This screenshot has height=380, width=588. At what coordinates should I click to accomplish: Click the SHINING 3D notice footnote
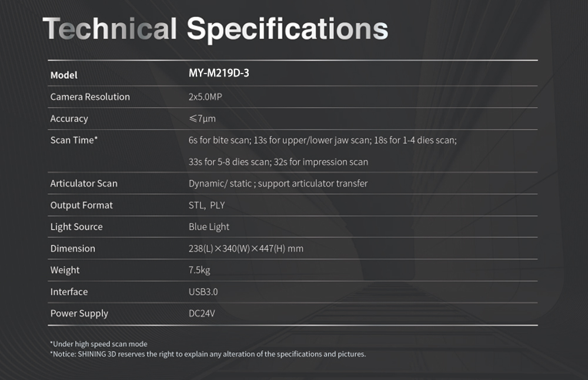(x=208, y=354)
